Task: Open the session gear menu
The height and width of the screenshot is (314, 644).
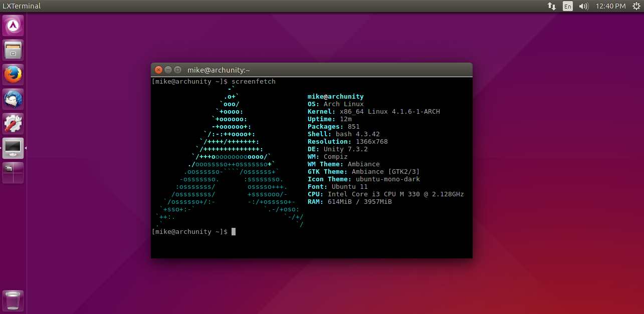Action: [x=635, y=6]
